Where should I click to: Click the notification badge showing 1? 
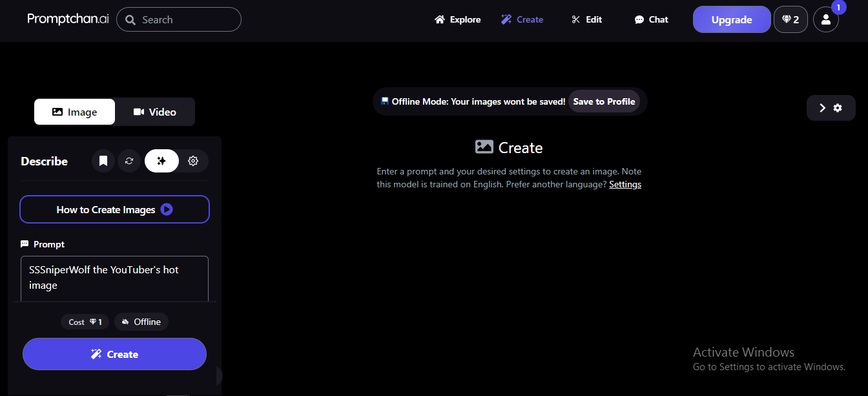pos(838,8)
